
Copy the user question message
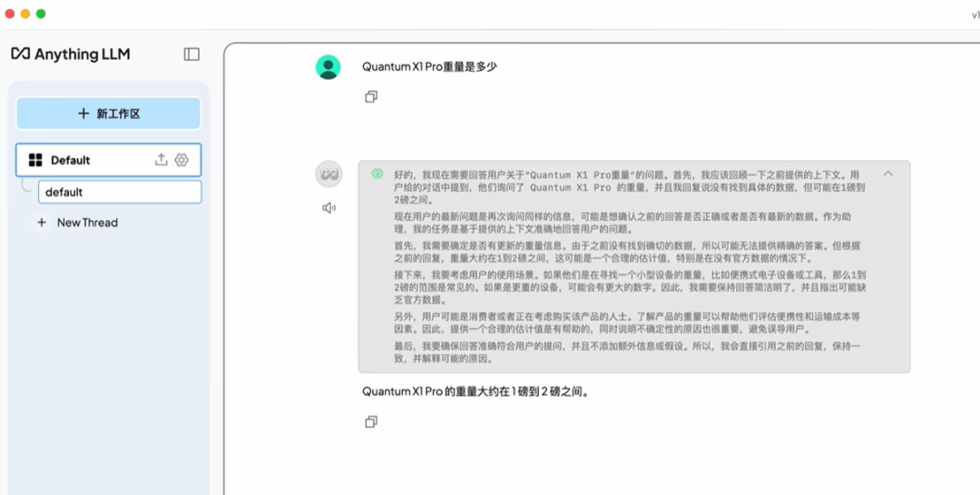pos(371,97)
